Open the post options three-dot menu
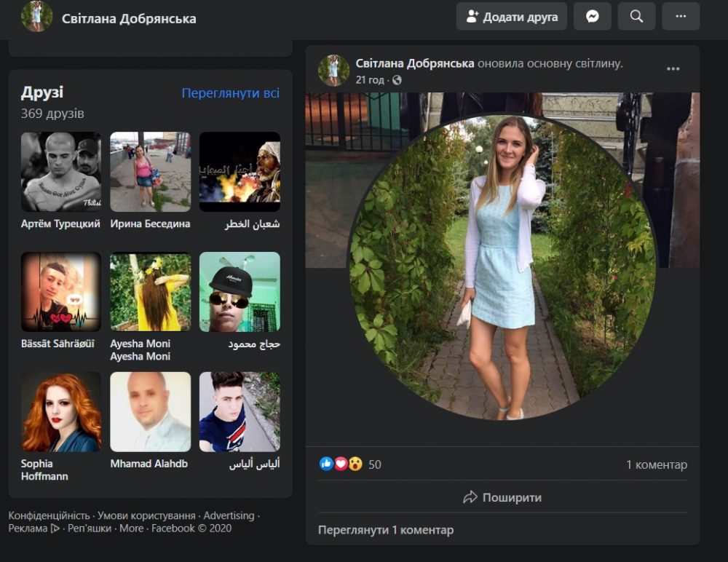This screenshot has width=728, height=562. click(673, 69)
